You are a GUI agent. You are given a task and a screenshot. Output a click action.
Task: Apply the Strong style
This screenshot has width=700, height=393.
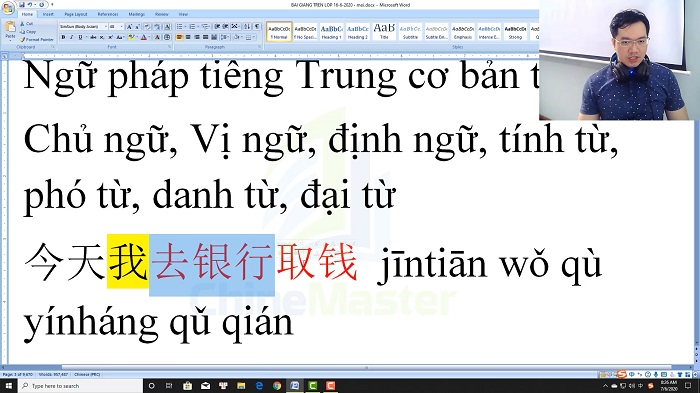(x=515, y=32)
